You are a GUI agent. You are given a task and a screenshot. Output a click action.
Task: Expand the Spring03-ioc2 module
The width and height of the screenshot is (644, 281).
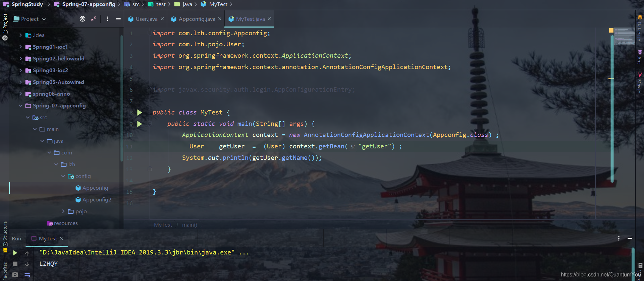[x=20, y=70]
